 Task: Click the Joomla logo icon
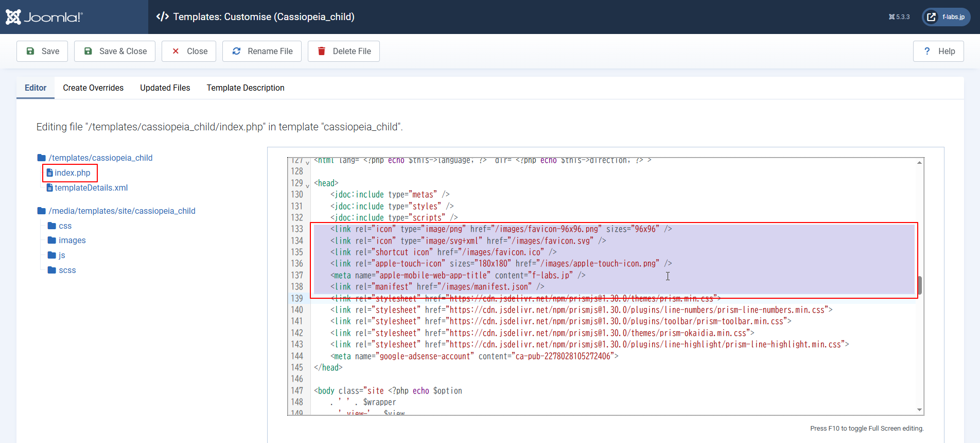(13, 17)
